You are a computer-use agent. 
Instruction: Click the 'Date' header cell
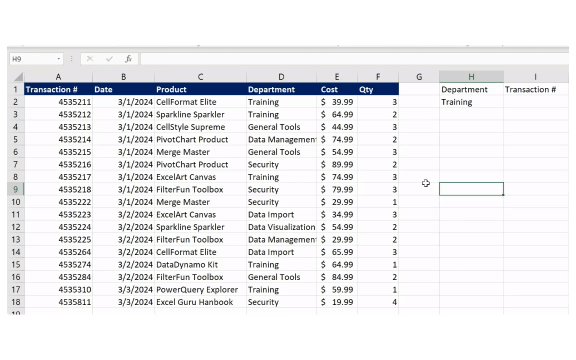pos(123,89)
